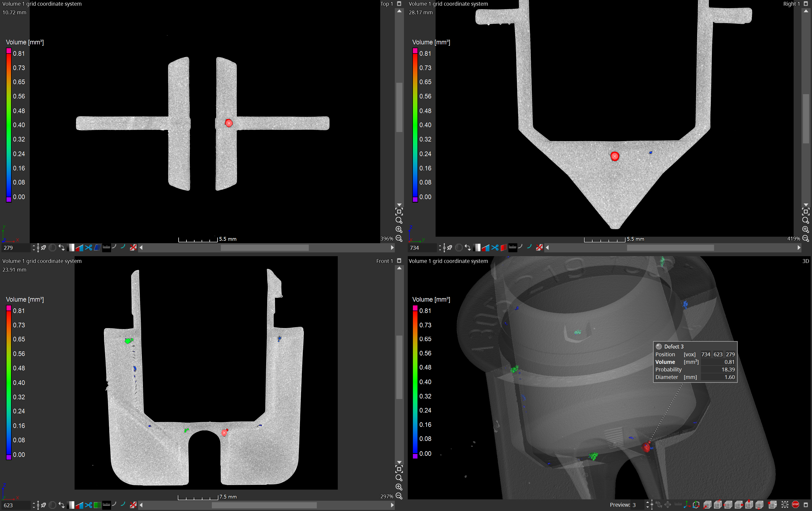
Task: Toggle maximize square of Front 1 view
Action: coord(399,261)
